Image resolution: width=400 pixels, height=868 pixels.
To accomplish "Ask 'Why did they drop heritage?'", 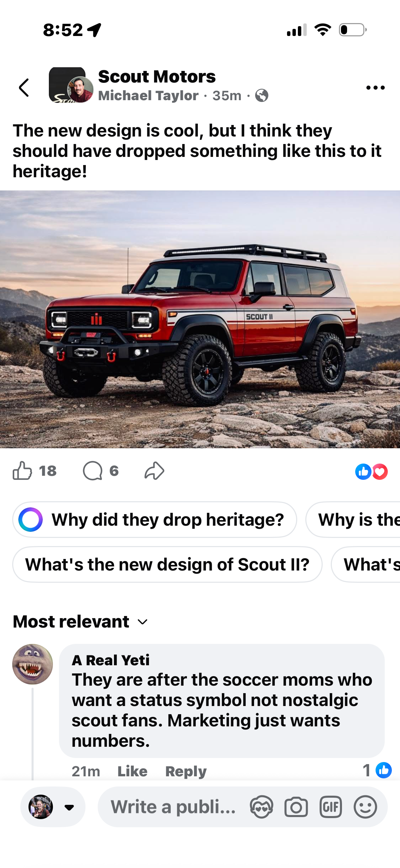I will (155, 520).
